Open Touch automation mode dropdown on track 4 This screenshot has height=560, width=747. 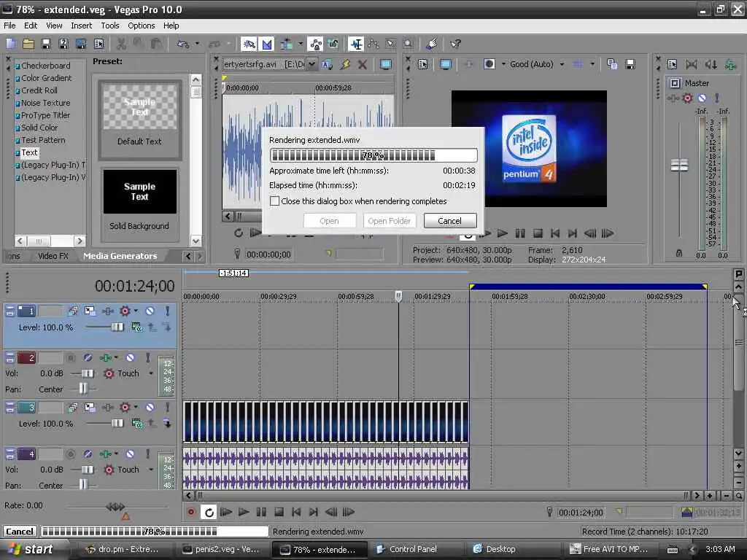[151, 470]
